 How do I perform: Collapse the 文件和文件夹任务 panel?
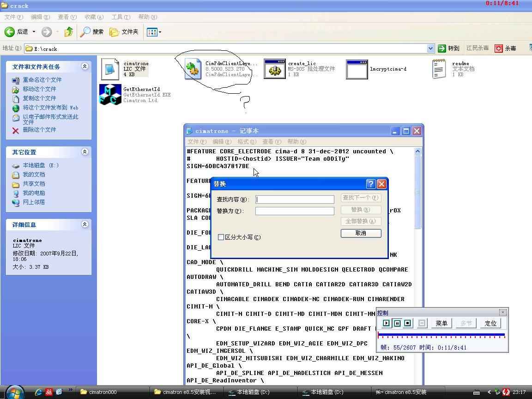[x=85, y=66]
